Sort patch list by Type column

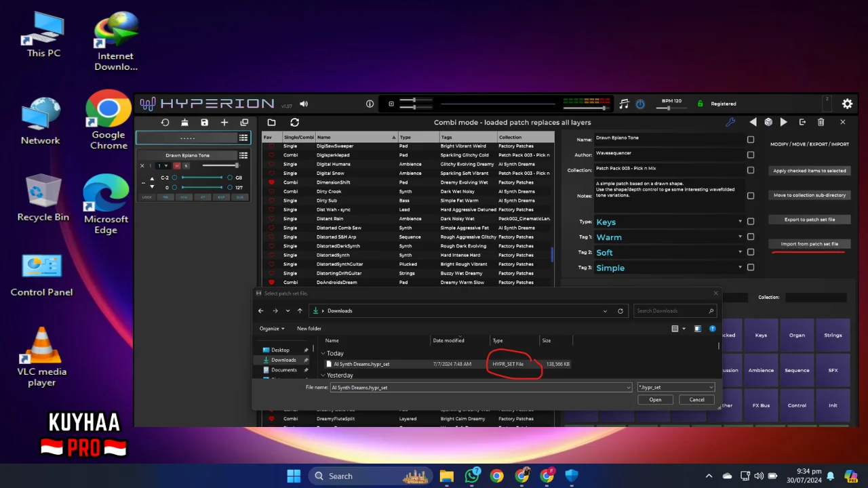pyautogui.click(x=418, y=137)
